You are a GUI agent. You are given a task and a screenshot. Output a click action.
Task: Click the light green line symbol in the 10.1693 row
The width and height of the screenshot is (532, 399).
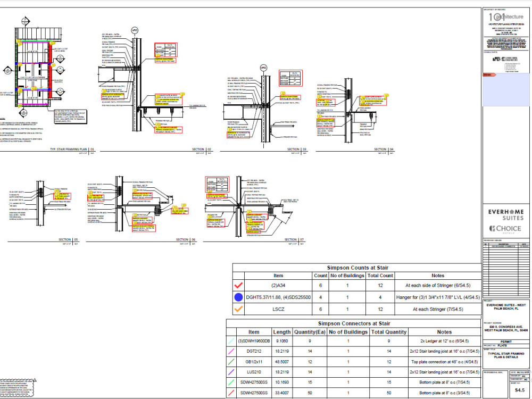[x=231, y=383]
